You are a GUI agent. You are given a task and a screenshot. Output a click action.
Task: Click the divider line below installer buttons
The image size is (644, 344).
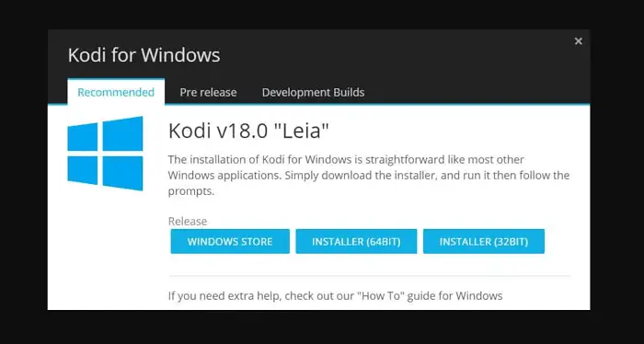tap(369, 276)
